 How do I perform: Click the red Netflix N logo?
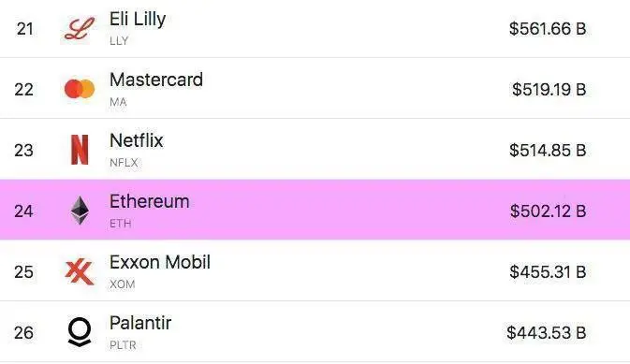pyautogui.click(x=80, y=150)
